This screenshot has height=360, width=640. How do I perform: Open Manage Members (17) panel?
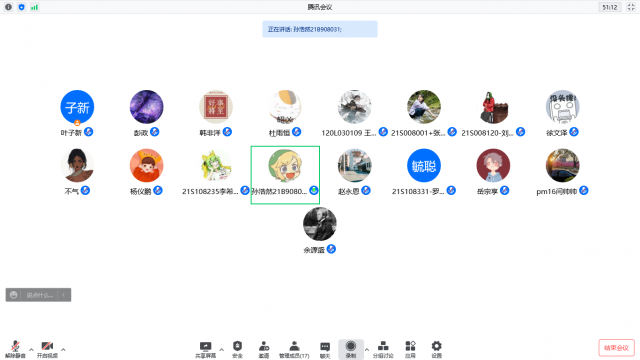[294, 349]
